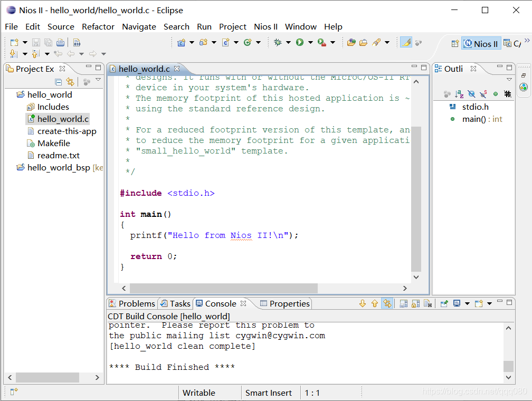Click the Open Task folder icon
This screenshot has height=401, width=532.
tap(363, 42)
